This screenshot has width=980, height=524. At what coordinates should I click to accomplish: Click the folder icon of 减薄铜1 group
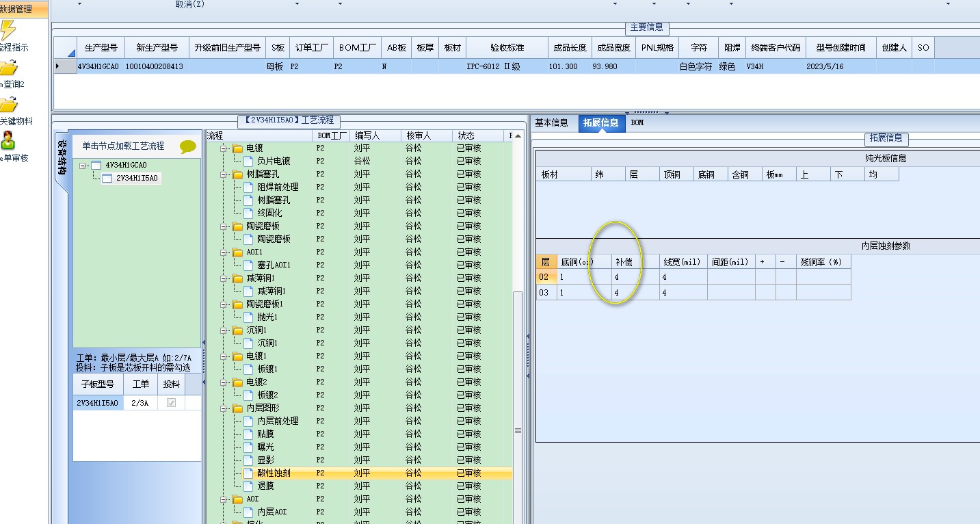tap(237, 278)
